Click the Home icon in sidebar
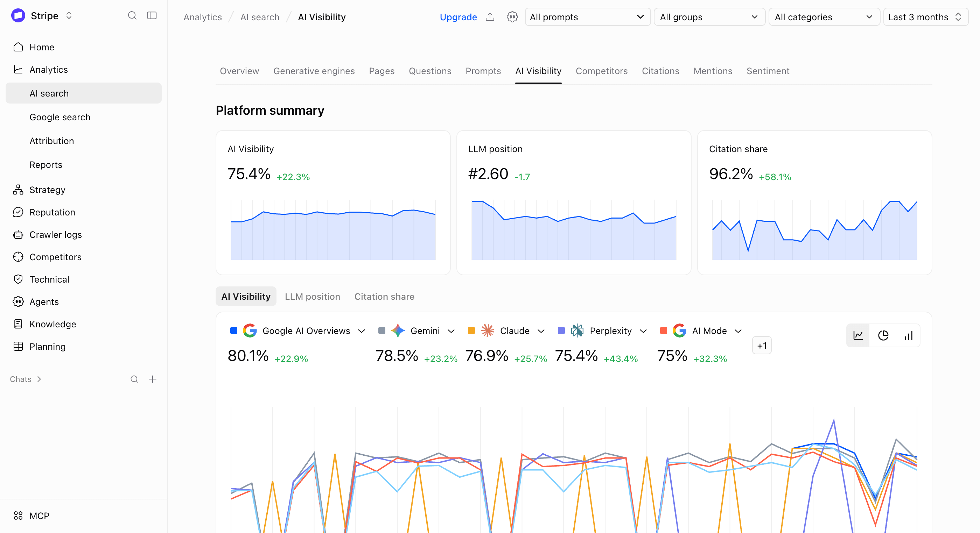This screenshot has height=533, width=980. (18, 47)
